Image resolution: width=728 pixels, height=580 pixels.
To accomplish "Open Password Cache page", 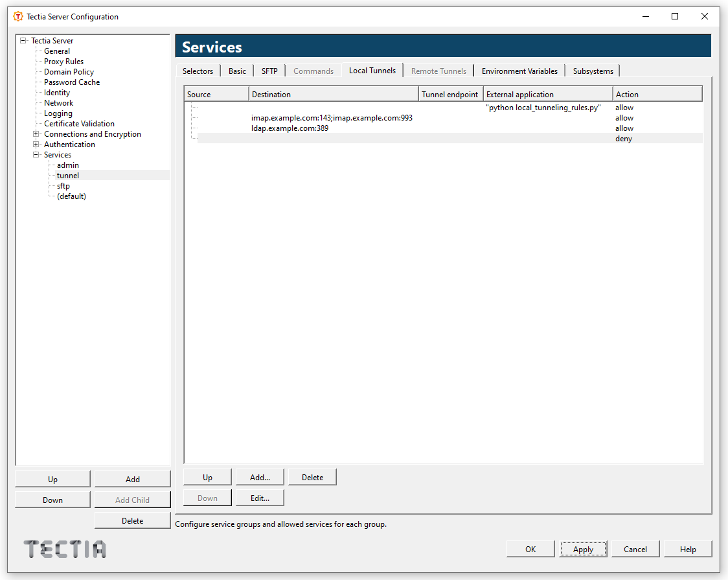I will (x=72, y=82).
